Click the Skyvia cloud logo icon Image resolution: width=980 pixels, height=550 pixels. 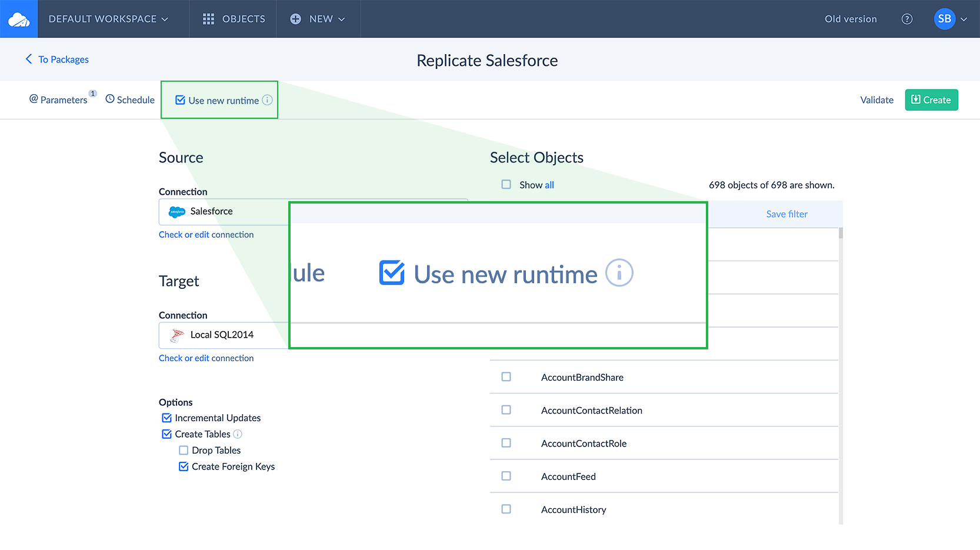coord(19,19)
